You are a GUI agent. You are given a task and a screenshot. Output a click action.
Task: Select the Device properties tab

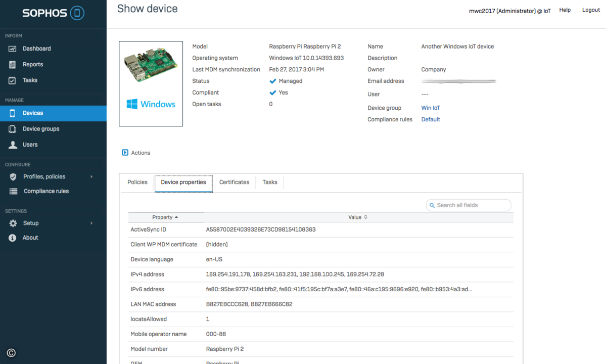[183, 183]
